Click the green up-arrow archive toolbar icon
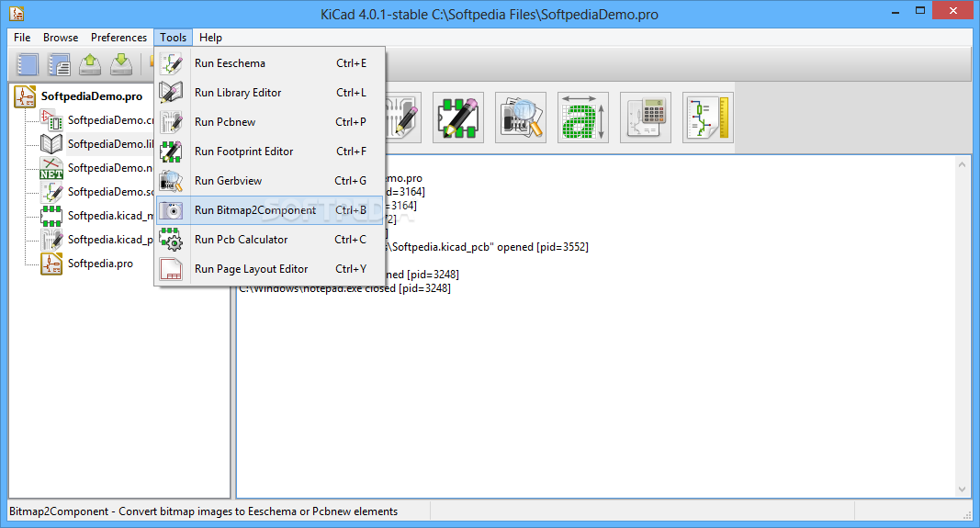This screenshot has width=980, height=528. (91, 64)
